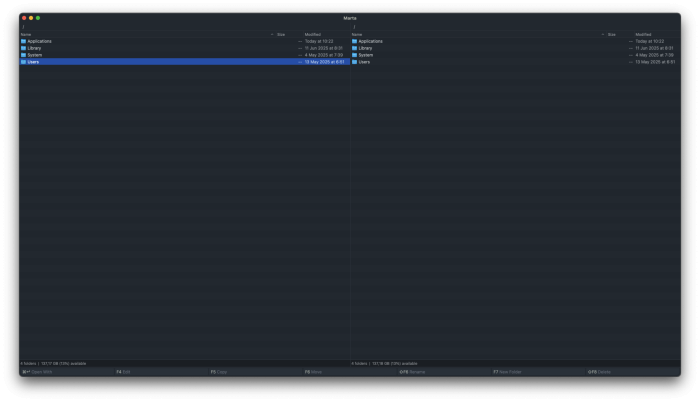Click the Applications folder icon in right pane
The height and width of the screenshot is (402, 700).
[355, 41]
